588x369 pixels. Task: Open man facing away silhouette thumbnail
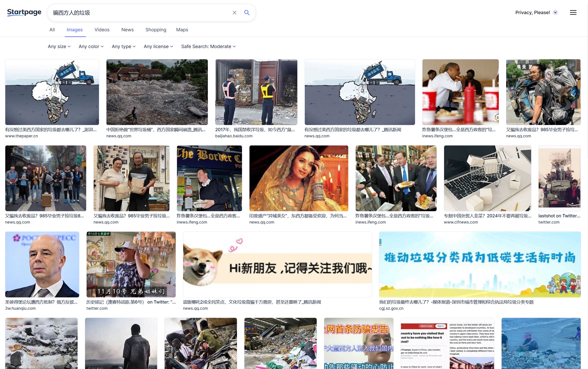tap(121, 343)
